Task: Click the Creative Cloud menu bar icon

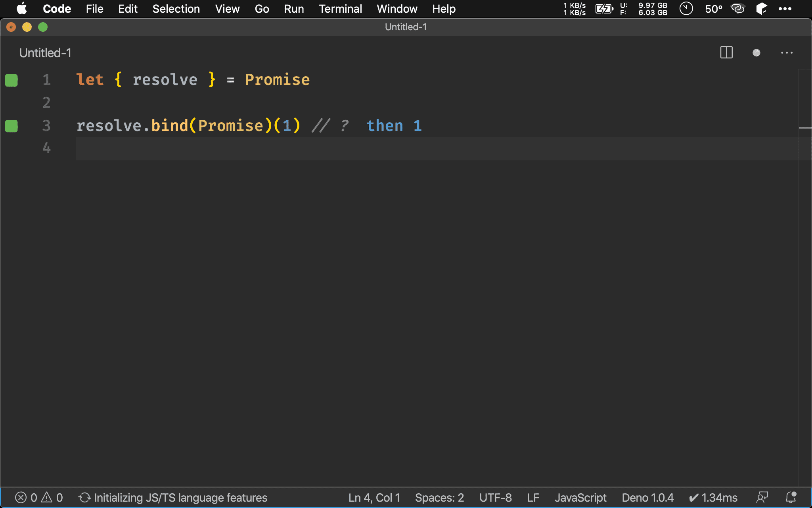Action: (x=737, y=9)
